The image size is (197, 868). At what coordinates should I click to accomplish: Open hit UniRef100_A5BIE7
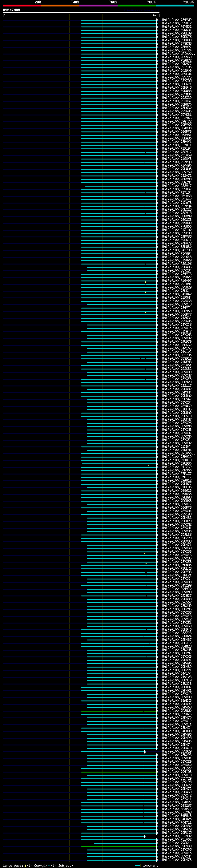176,477
